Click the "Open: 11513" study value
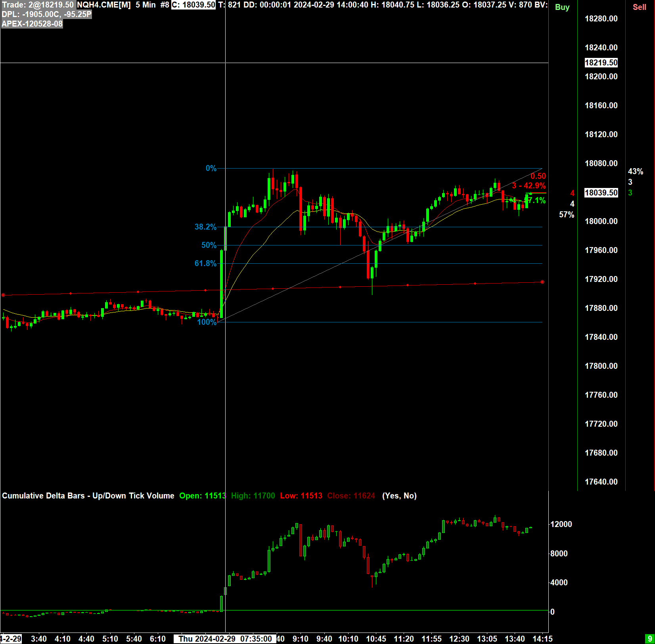 coord(202,496)
